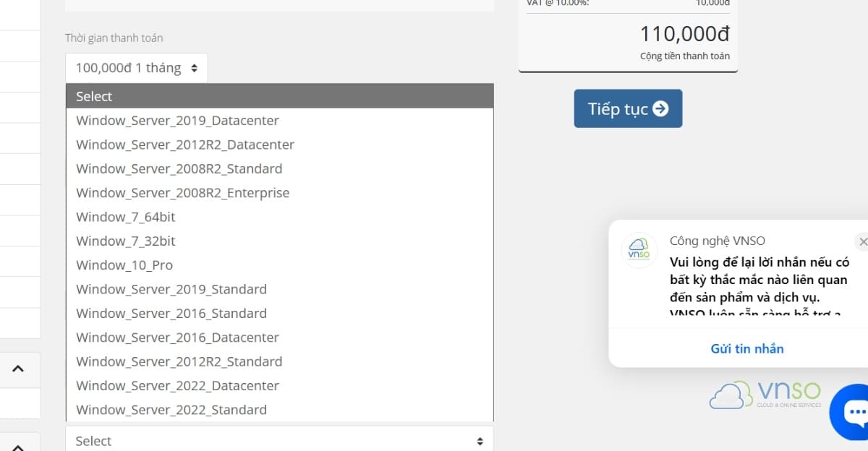This screenshot has height=451, width=868.
Task: Pick Window_7_32bit from the list
Action: pyautogui.click(x=279, y=241)
